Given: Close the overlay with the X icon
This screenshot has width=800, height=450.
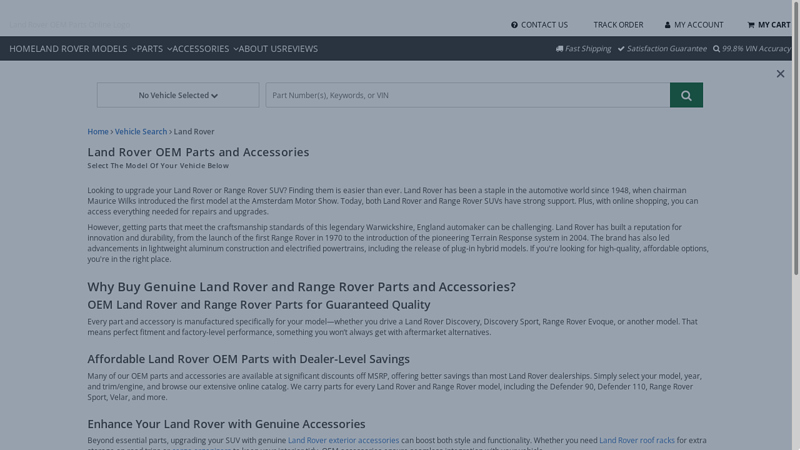Looking at the screenshot, I should (781, 74).
